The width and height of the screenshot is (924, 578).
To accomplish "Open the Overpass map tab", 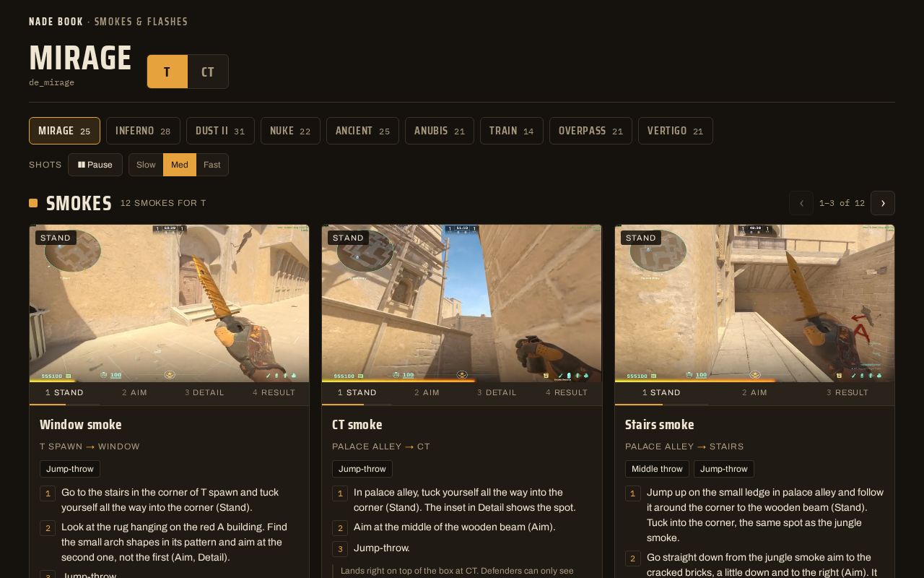I will (590, 131).
